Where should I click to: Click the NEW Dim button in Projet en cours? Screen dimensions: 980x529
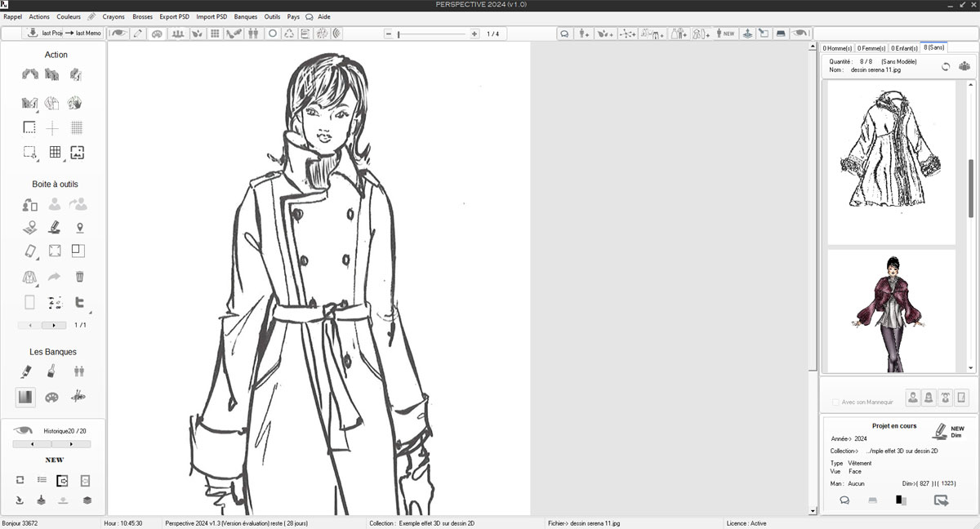[x=947, y=431]
